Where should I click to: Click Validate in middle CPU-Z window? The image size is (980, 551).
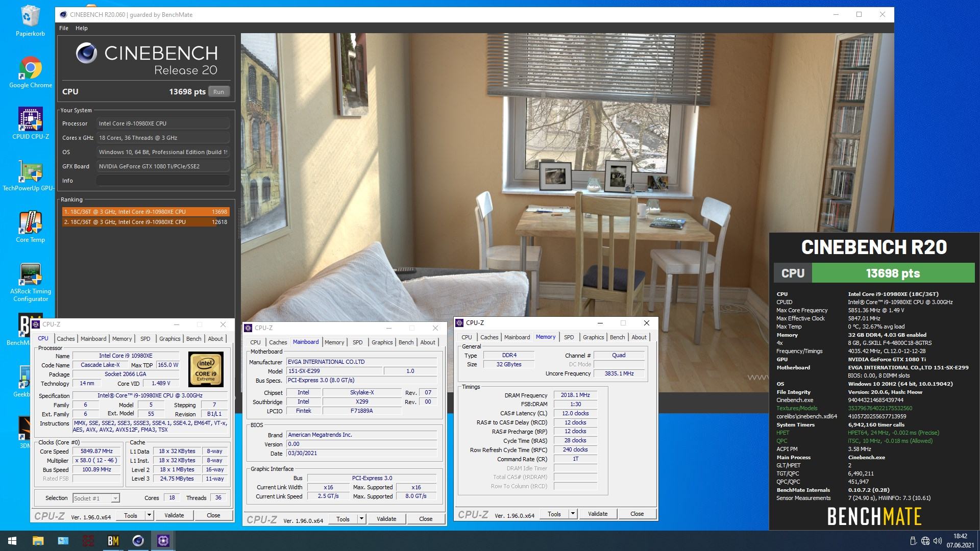coord(386,519)
